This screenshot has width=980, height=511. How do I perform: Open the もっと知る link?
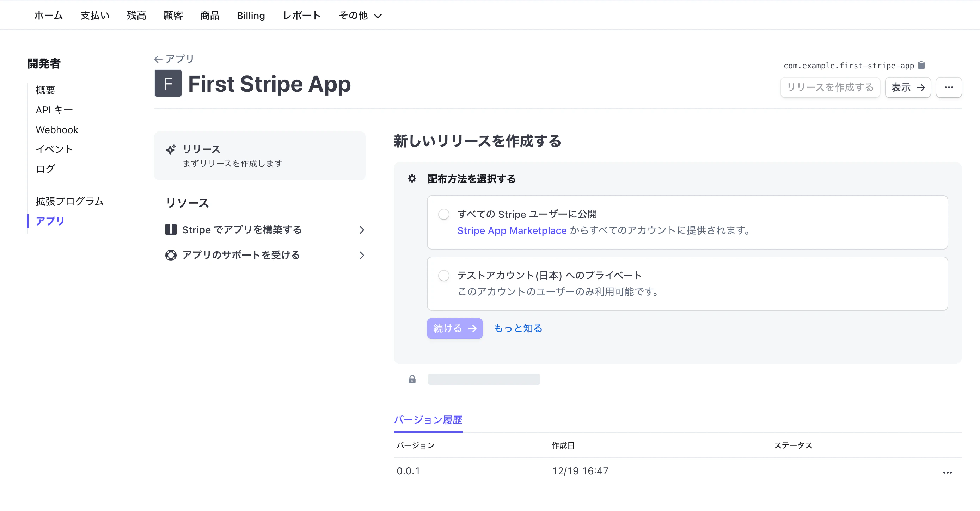tap(518, 328)
